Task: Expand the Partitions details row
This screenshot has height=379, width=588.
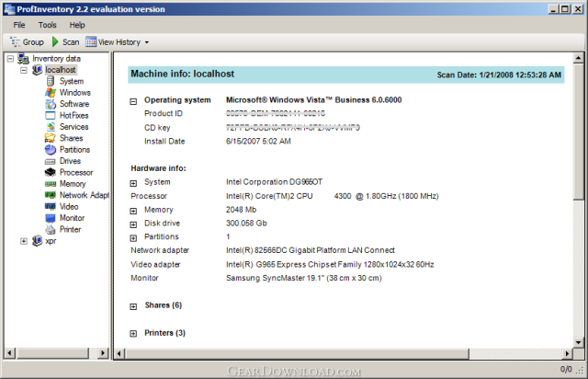Action: click(133, 238)
